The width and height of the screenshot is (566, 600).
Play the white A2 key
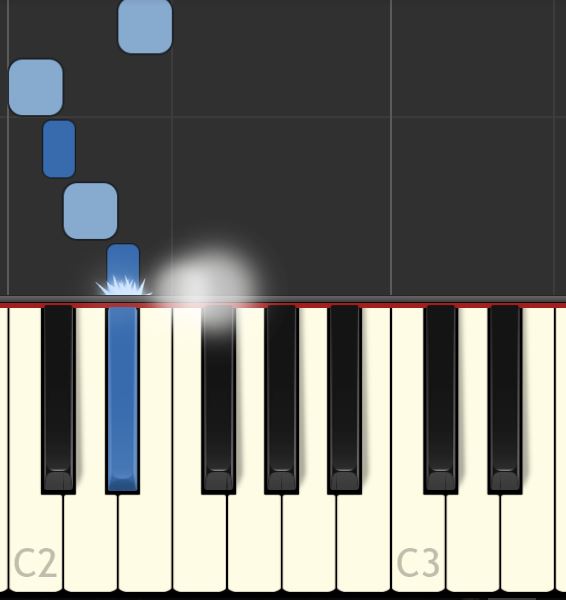[x=309, y=543]
